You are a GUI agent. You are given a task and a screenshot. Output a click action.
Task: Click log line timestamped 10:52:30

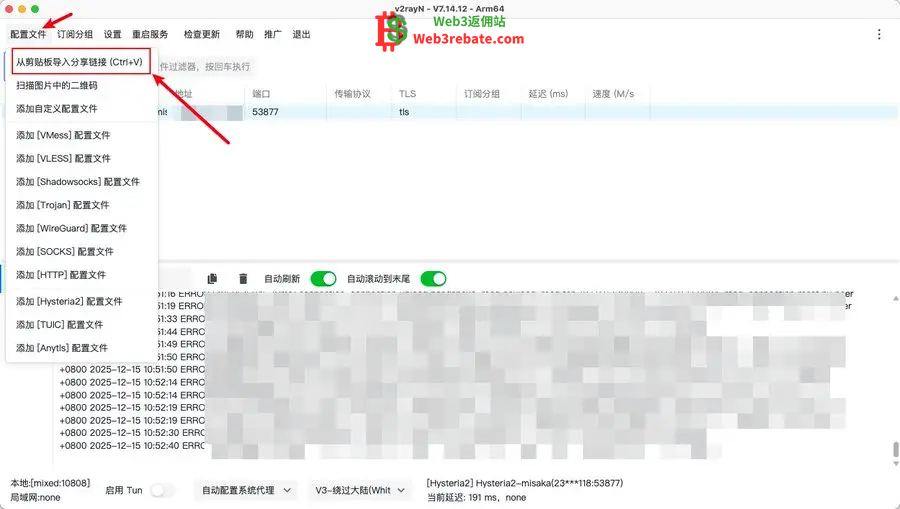click(132, 433)
